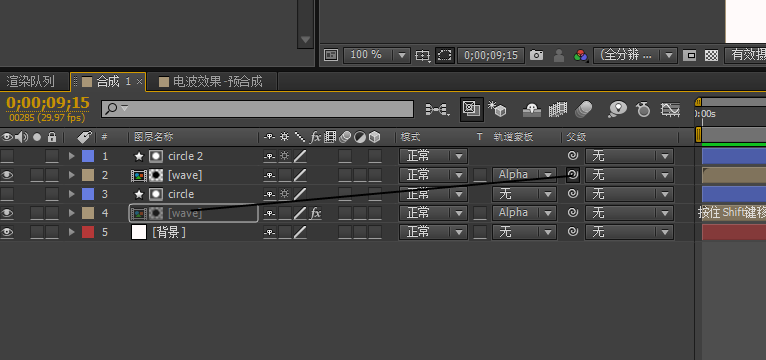This screenshot has height=360, width=766.
Task: Click the parent pick whip for layer 2
Action: (x=573, y=174)
